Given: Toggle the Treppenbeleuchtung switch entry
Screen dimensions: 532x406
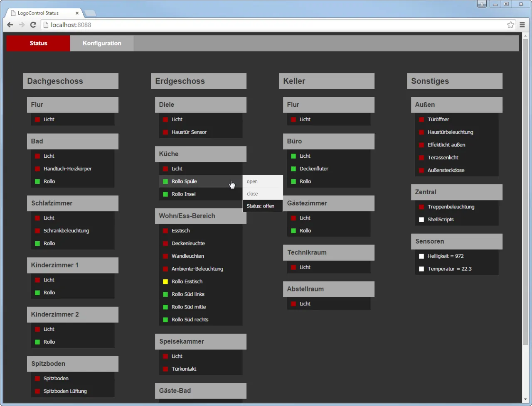Looking at the screenshot, I should click(x=451, y=207).
